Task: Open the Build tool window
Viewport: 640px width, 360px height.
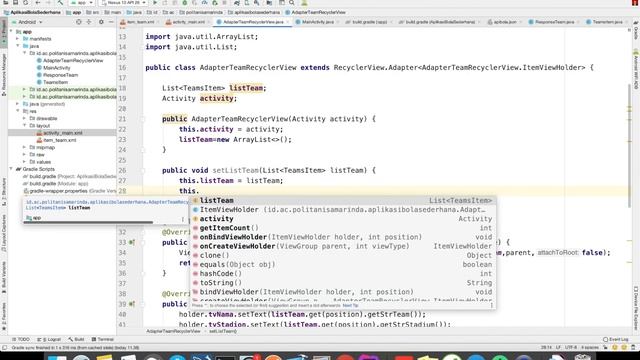Action: pos(76,339)
